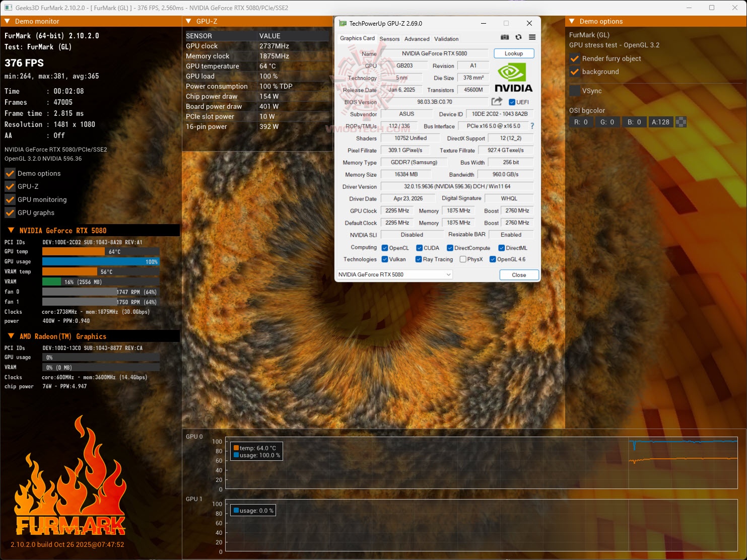Click the GPU-Z Name field value

tap(434, 53)
